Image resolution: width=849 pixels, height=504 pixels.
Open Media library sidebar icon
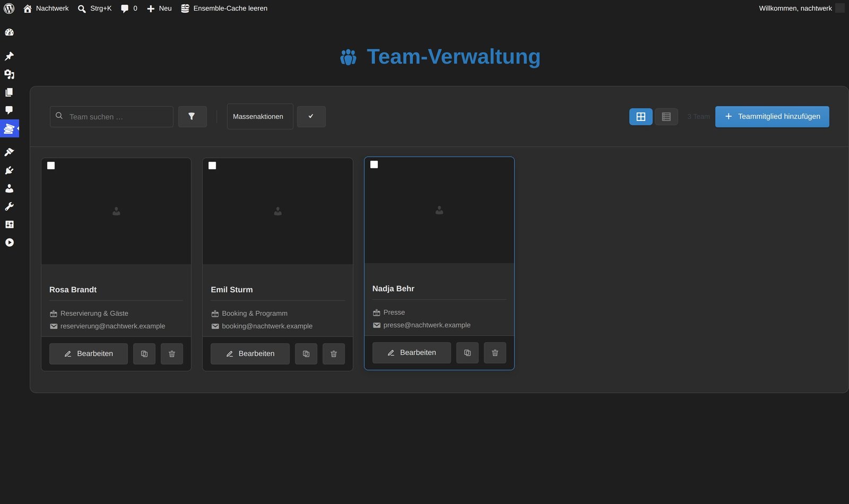click(x=9, y=74)
